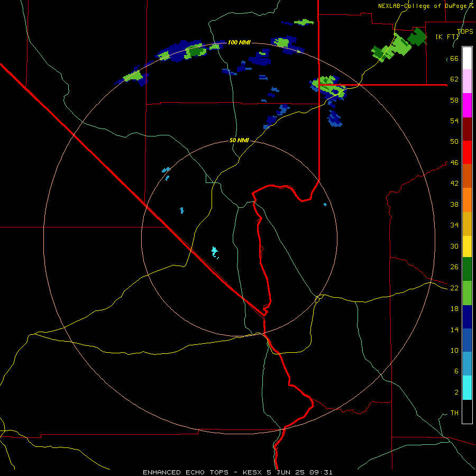Click the magenta segment of the color scale
Viewport: 476px width, 476px height.
[x=467, y=105]
